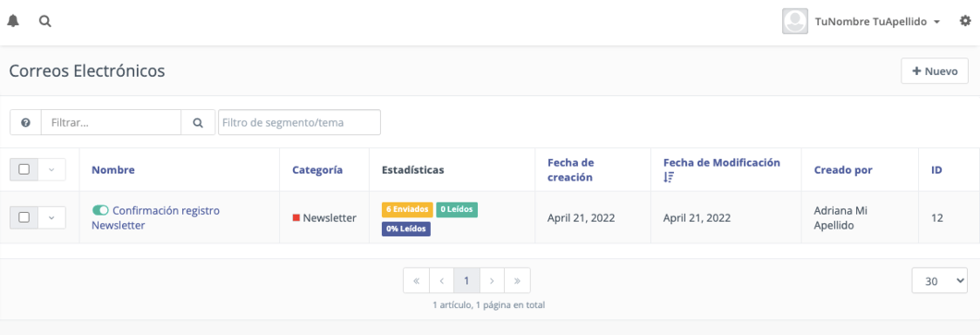
Task: Check the Confirmación registro Newsletter row checkbox
Action: click(x=24, y=217)
